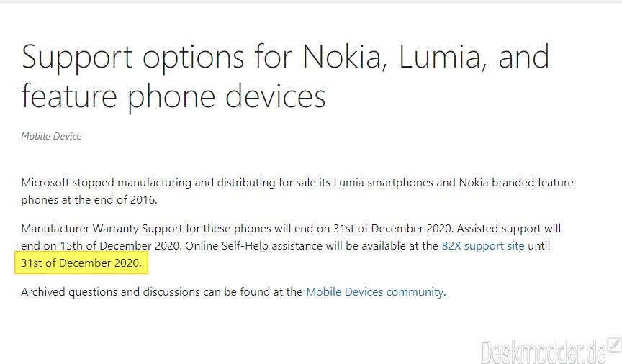Click the phones at the end of 2016 text

pyautogui.click(x=89, y=200)
